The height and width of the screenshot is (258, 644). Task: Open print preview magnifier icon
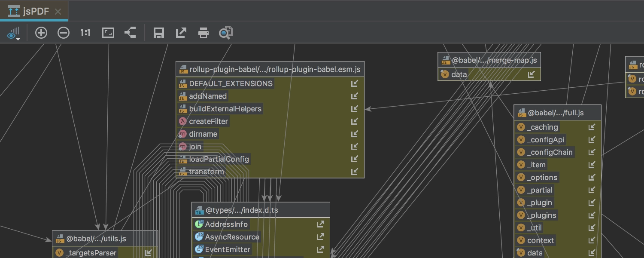(x=226, y=33)
